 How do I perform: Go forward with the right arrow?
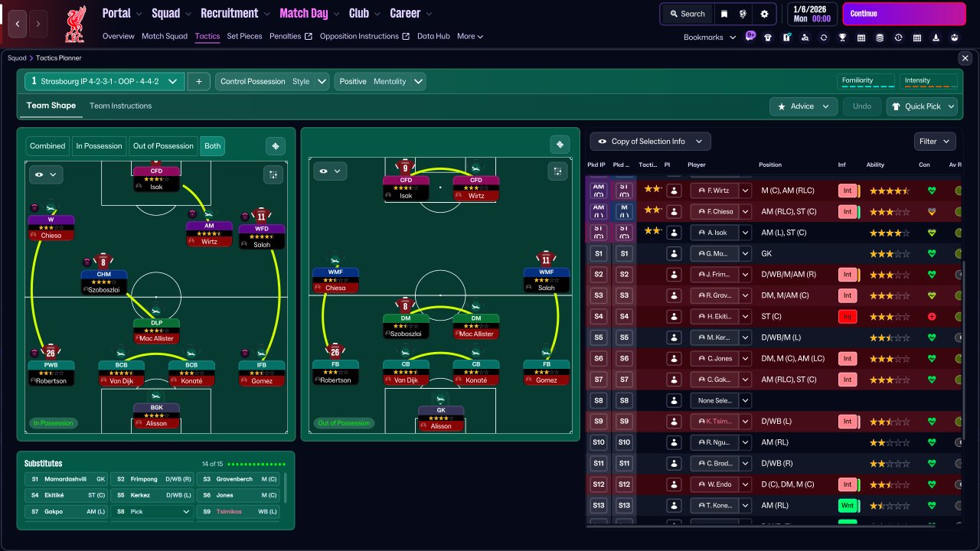coord(39,24)
